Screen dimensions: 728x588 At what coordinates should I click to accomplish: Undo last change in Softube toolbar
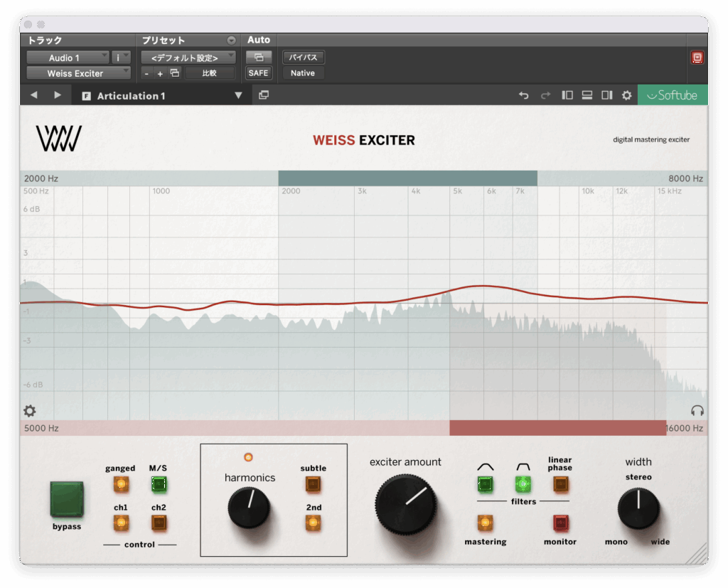tap(524, 95)
